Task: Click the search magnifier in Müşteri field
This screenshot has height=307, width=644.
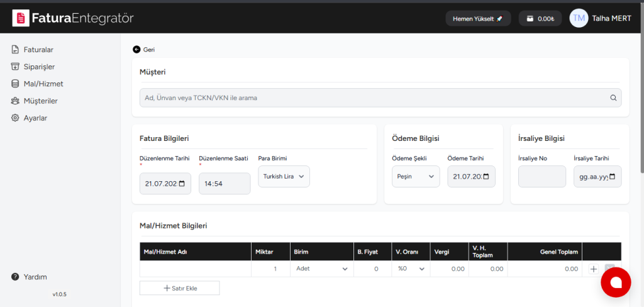Action: [x=613, y=98]
